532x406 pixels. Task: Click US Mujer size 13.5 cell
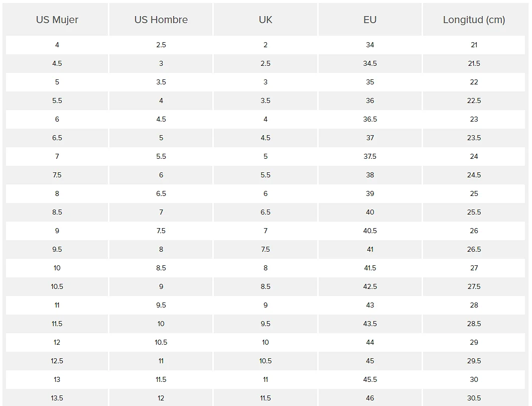point(57,398)
